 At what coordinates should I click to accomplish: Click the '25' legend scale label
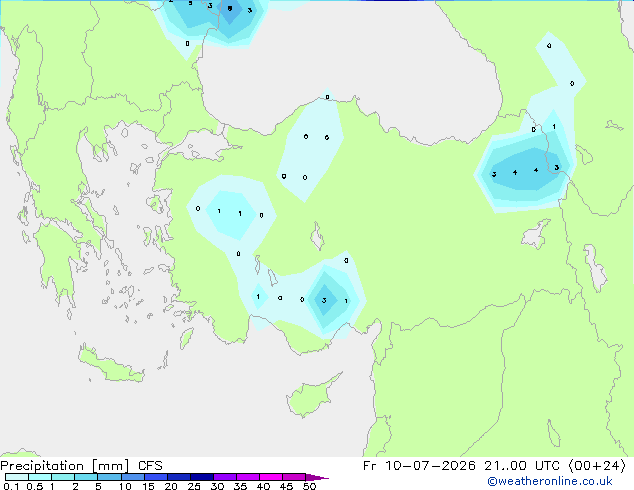coord(194,486)
